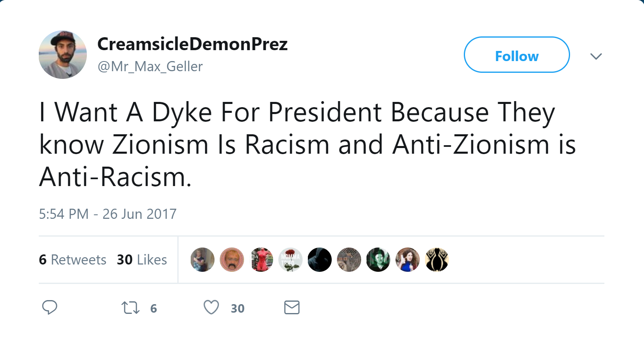Viewport: 644px width, 345px height.
Task: Open the red mannequin liker avatar
Action: [x=261, y=260]
